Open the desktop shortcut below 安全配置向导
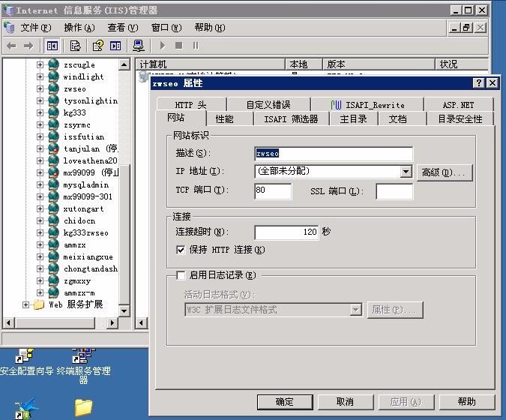Image resolution: width=506 pixels, height=420 pixels. pos(26,409)
